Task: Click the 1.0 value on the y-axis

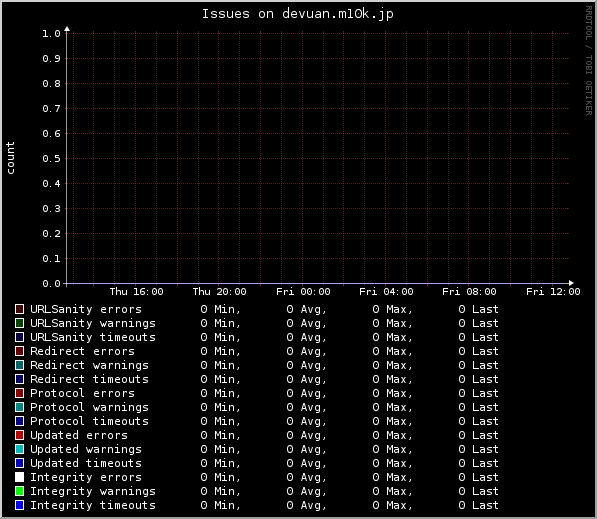Action: pos(51,34)
